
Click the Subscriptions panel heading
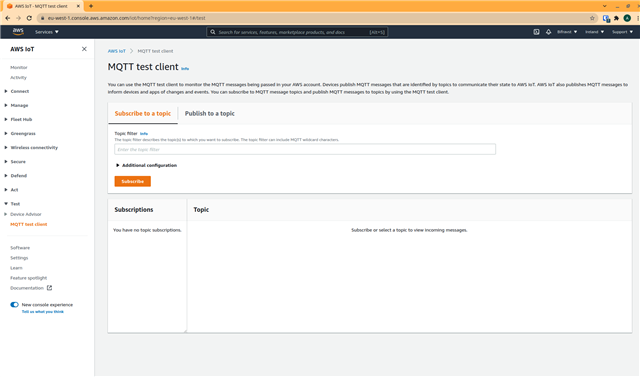click(134, 209)
